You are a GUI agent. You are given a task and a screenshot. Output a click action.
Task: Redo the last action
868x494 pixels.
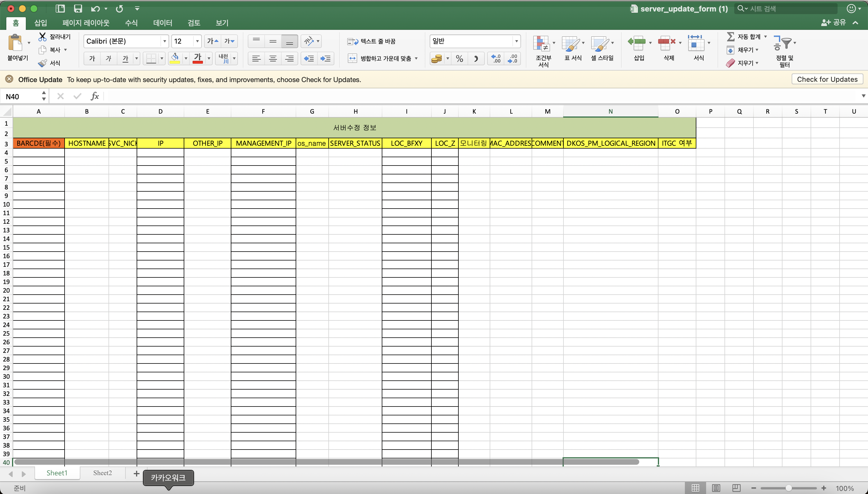(x=119, y=9)
